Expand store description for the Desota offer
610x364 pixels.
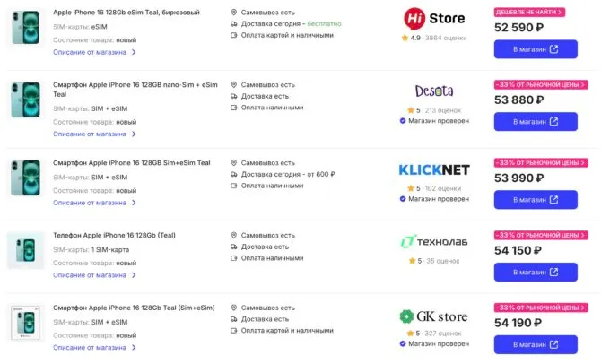click(94, 134)
